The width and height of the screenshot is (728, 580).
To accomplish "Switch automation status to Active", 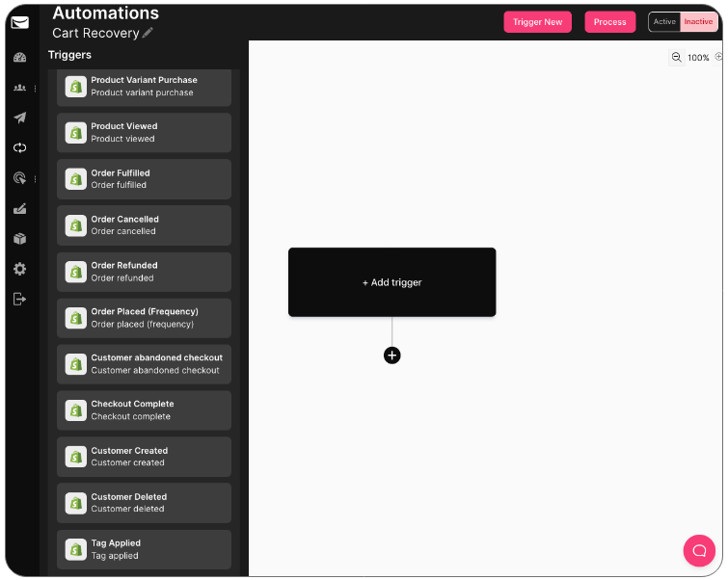I will pyautogui.click(x=664, y=22).
